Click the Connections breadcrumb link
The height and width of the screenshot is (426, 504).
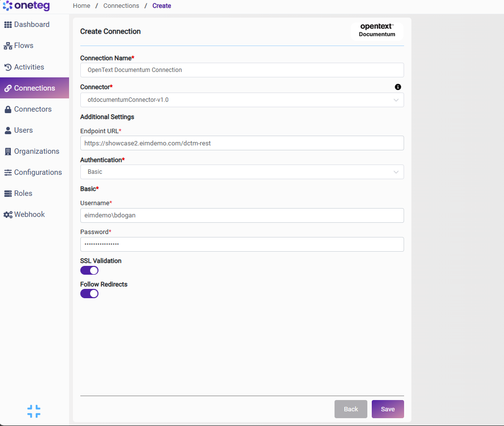(x=121, y=6)
